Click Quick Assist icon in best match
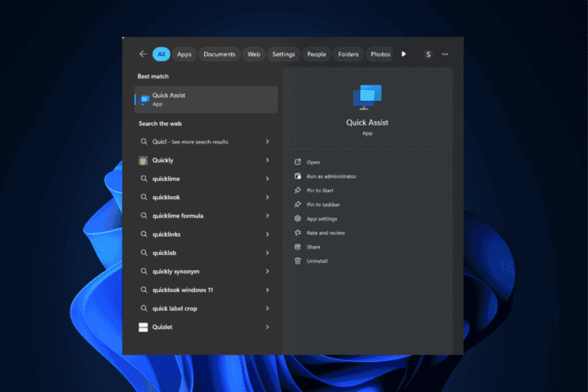Screen dimensions: 588x392 click(x=144, y=99)
